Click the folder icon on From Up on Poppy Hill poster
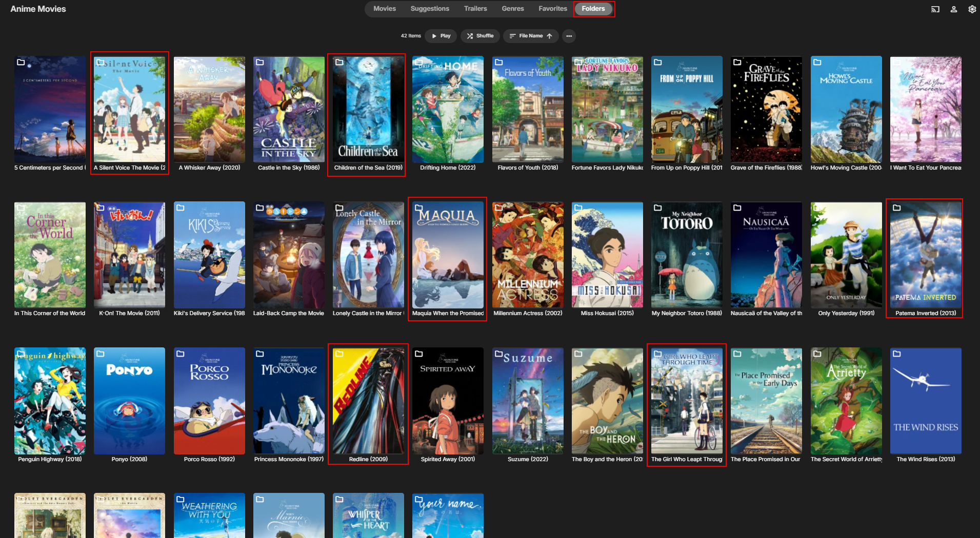The height and width of the screenshot is (538, 980). 658,62
